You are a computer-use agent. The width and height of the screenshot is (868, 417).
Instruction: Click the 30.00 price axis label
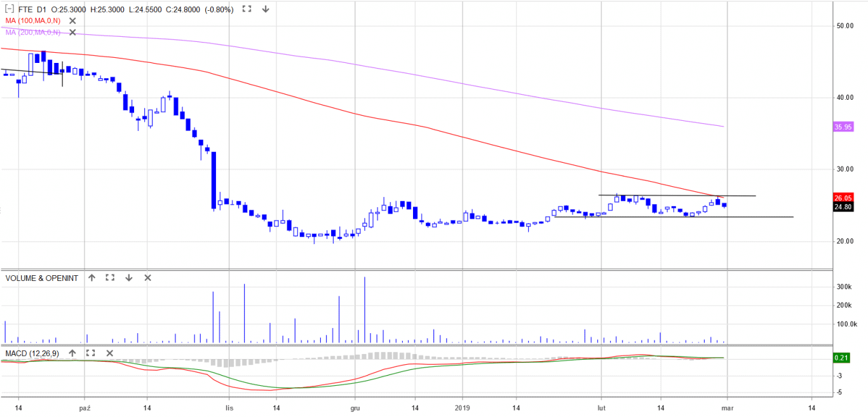844,170
